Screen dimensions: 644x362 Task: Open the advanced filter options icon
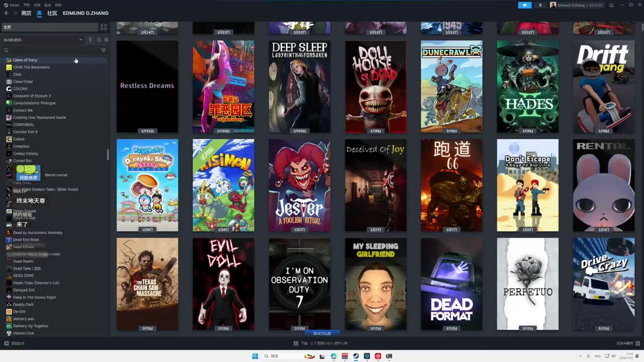tap(104, 50)
